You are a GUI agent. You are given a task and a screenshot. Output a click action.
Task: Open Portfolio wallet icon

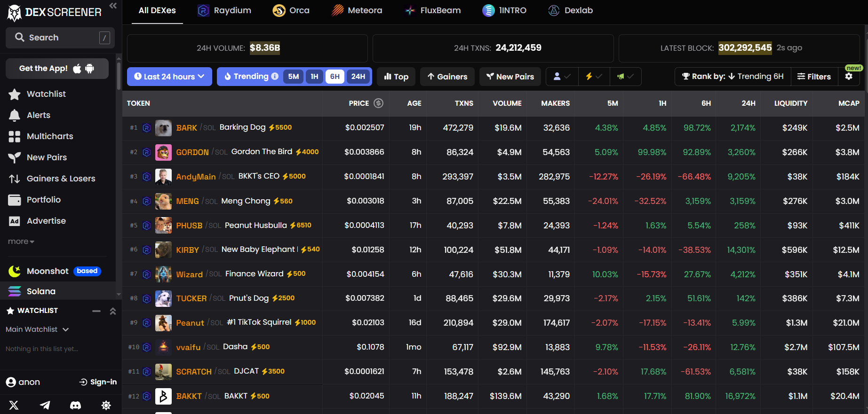[x=15, y=200]
